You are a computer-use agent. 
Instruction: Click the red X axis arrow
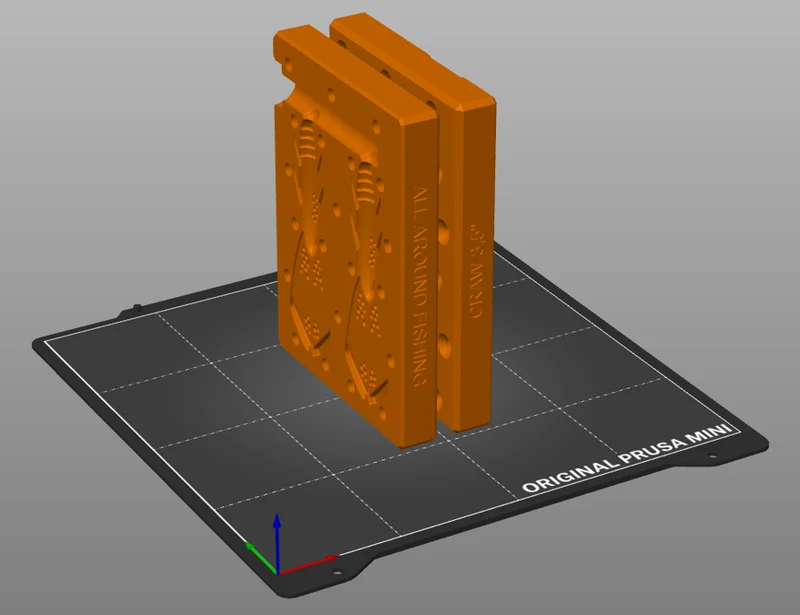(x=309, y=564)
